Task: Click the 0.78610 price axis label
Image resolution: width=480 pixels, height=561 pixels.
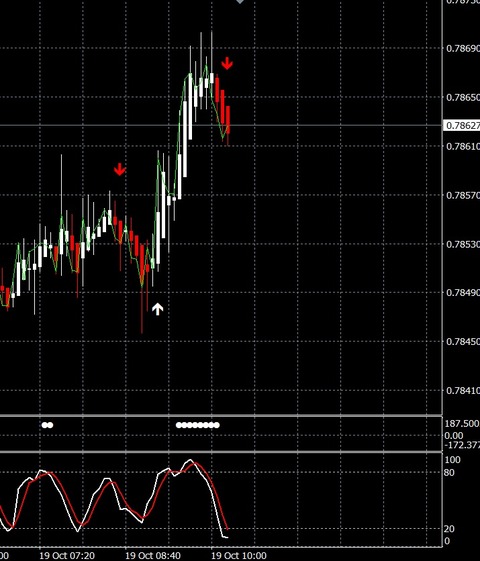Action: pyautogui.click(x=463, y=146)
